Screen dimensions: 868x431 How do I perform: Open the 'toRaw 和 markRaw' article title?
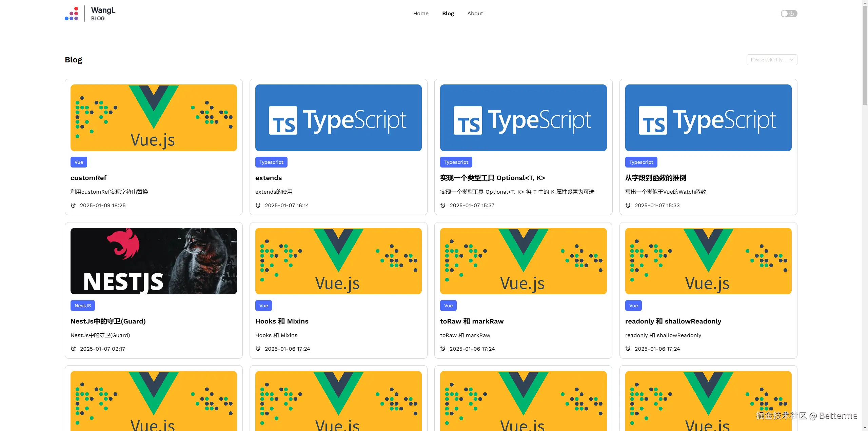(472, 321)
